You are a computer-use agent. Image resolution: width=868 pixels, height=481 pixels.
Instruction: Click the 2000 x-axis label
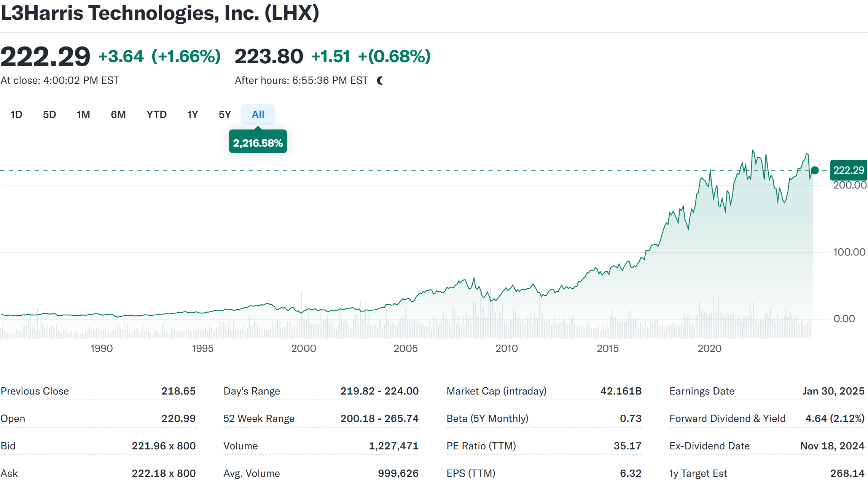304,348
